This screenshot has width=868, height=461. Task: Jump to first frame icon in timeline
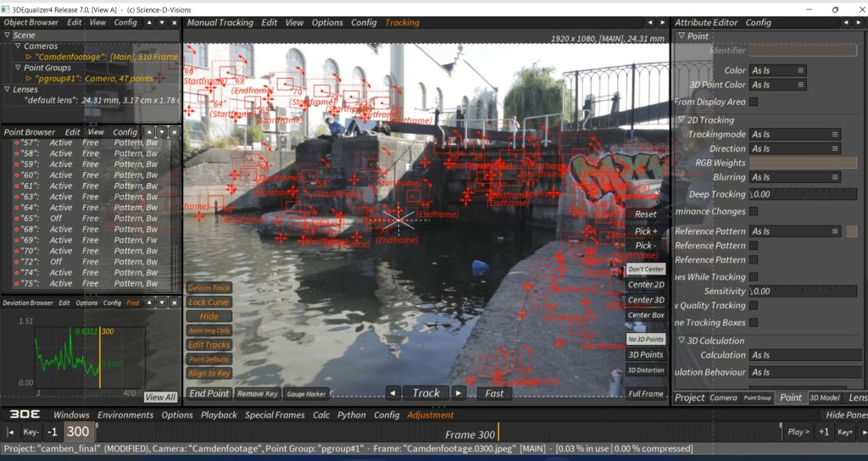pyautogui.click(x=10, y=432)
